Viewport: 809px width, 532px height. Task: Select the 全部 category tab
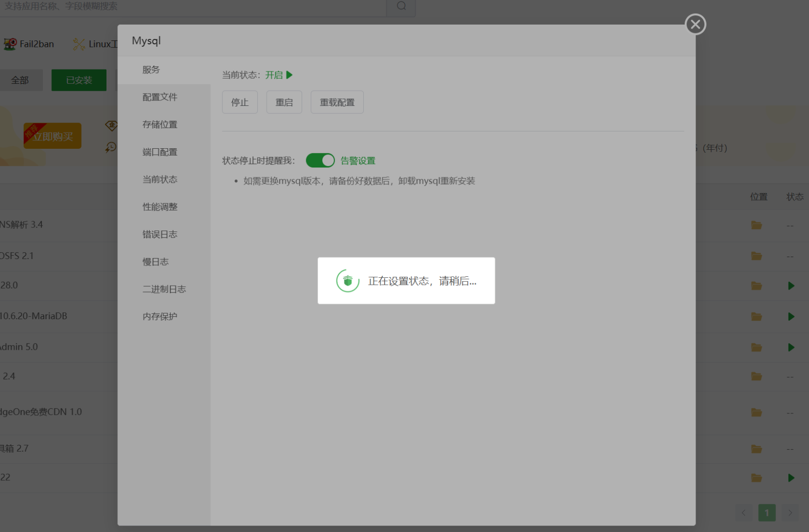(20, 80)
